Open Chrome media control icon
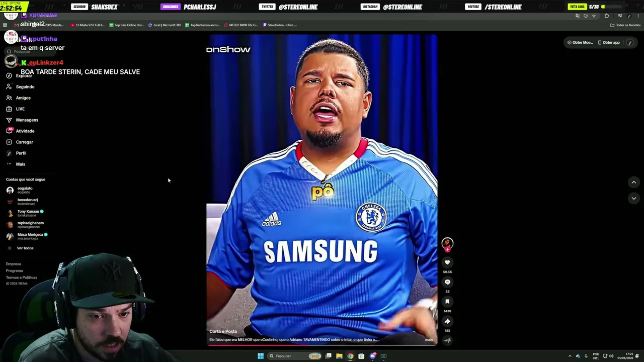Viewport: 644px width, 362px height. [x=620, y=16]
